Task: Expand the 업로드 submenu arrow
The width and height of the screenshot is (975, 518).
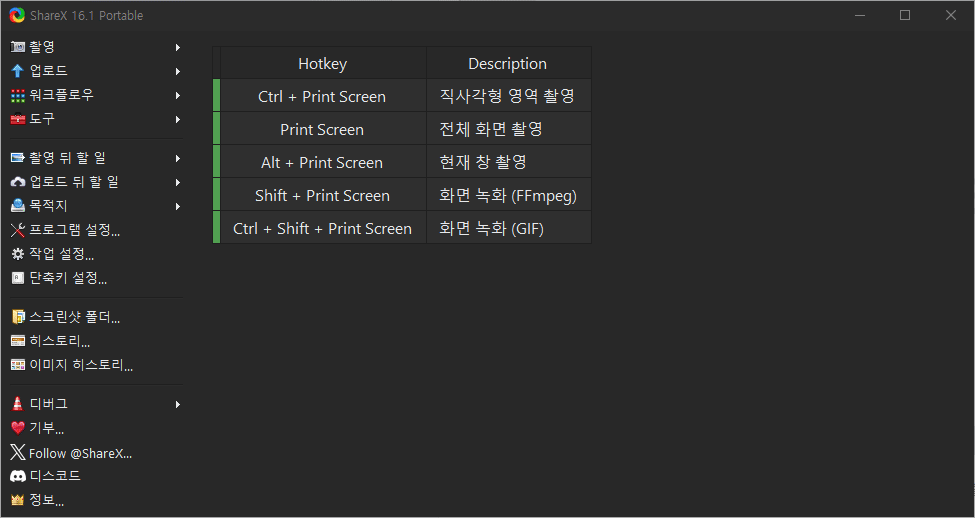Action: tap(178, 71)
